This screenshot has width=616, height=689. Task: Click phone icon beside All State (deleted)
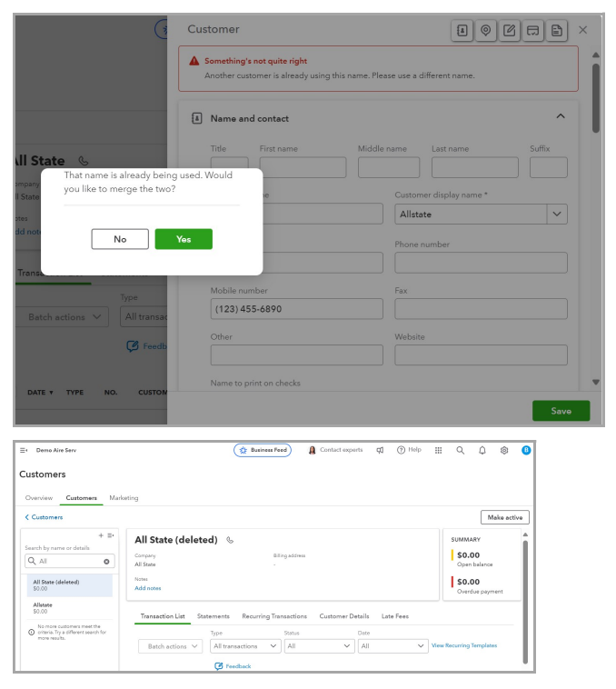click(230, 540)
